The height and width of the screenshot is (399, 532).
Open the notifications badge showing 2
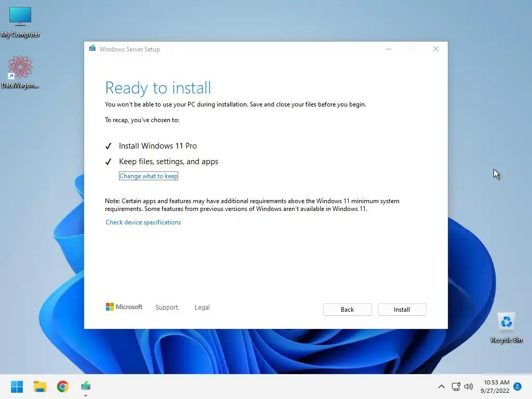click(x=517, y=387)
